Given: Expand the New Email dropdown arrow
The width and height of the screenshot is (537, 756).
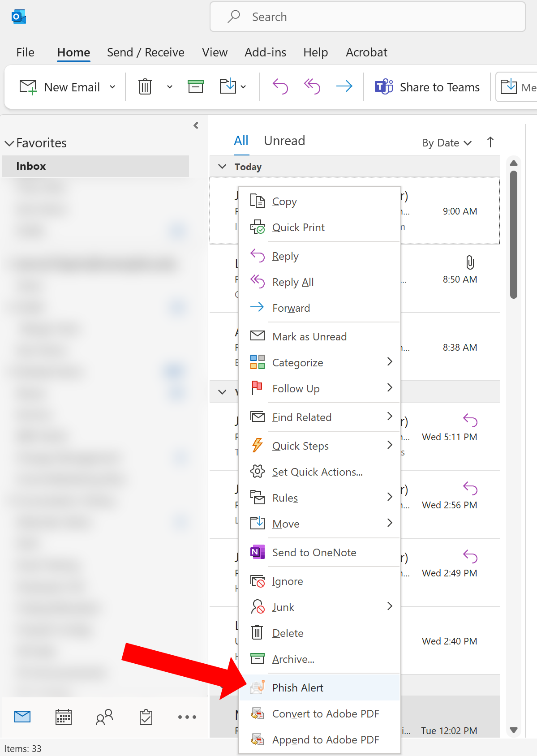Looking at the screenshot, I should click(x=112, y=87).
